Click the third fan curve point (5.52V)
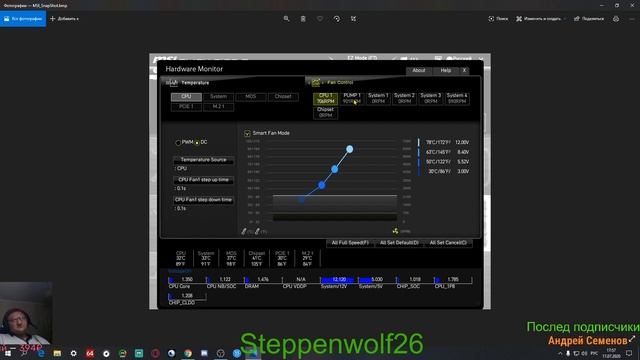 pyautogui.click(x=322, y=185)
